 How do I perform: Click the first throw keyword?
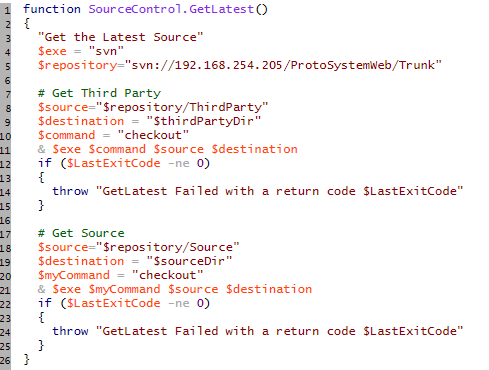point(70,191)
